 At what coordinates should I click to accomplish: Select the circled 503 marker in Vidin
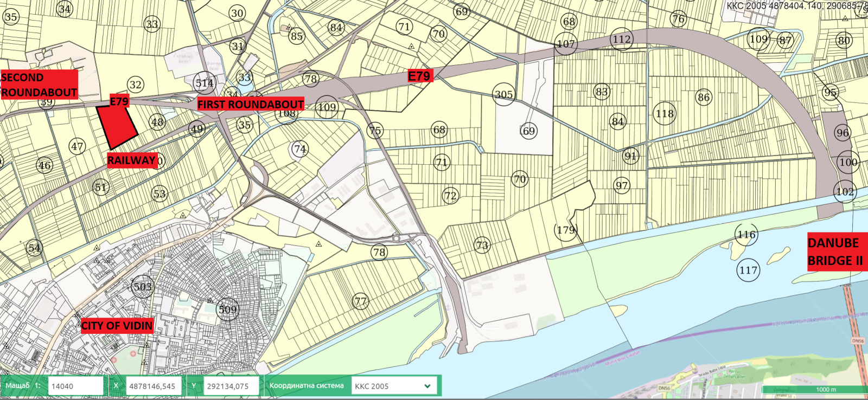click(143, 287)
